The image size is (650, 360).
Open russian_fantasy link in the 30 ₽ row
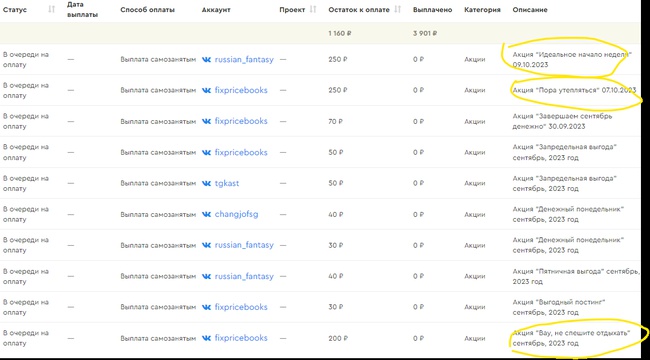click(244, 245)
